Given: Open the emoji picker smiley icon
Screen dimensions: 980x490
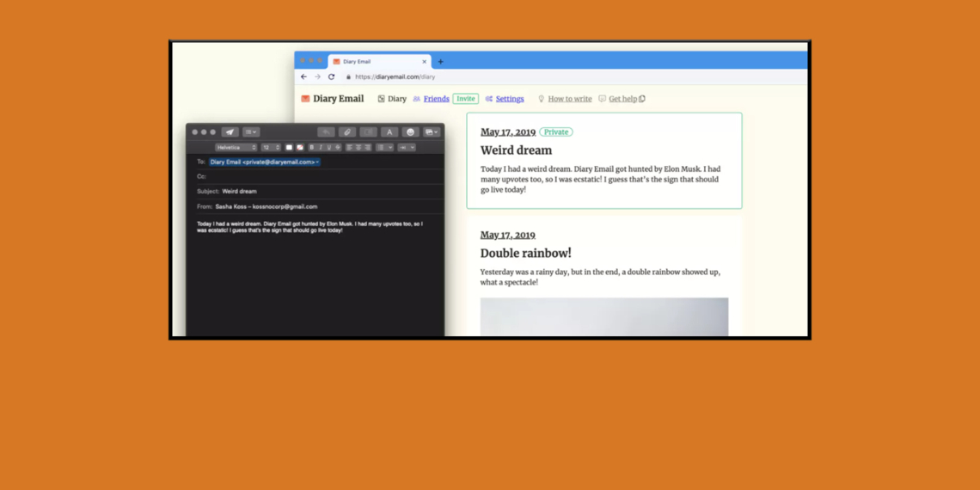Looking at the screenshot, I should point(411,132).
